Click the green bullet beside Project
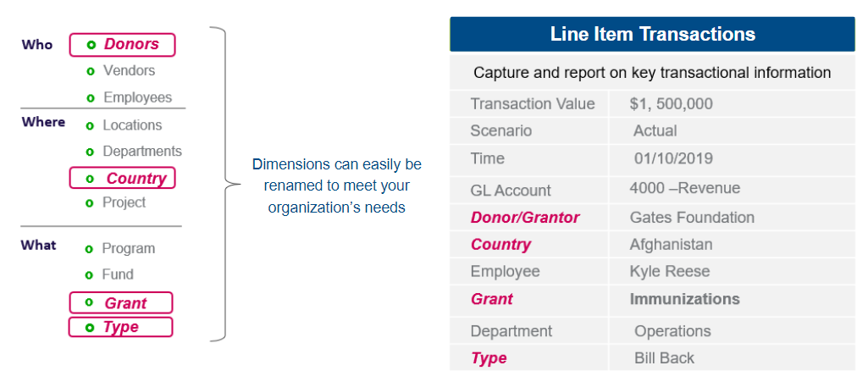Screen dimensions: 868x382 coord(90,203)
